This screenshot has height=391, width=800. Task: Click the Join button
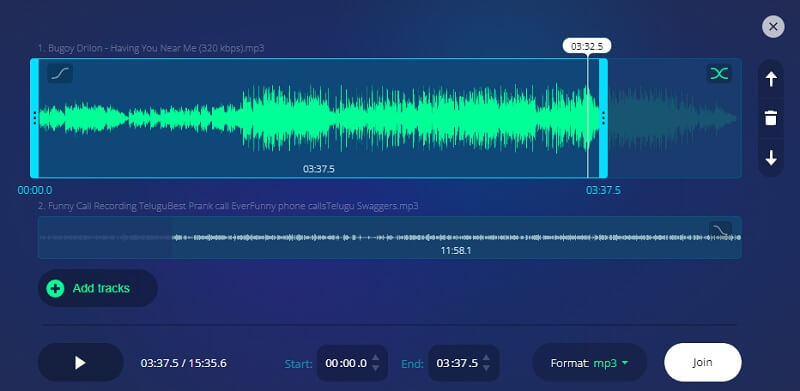click(703, 362)
